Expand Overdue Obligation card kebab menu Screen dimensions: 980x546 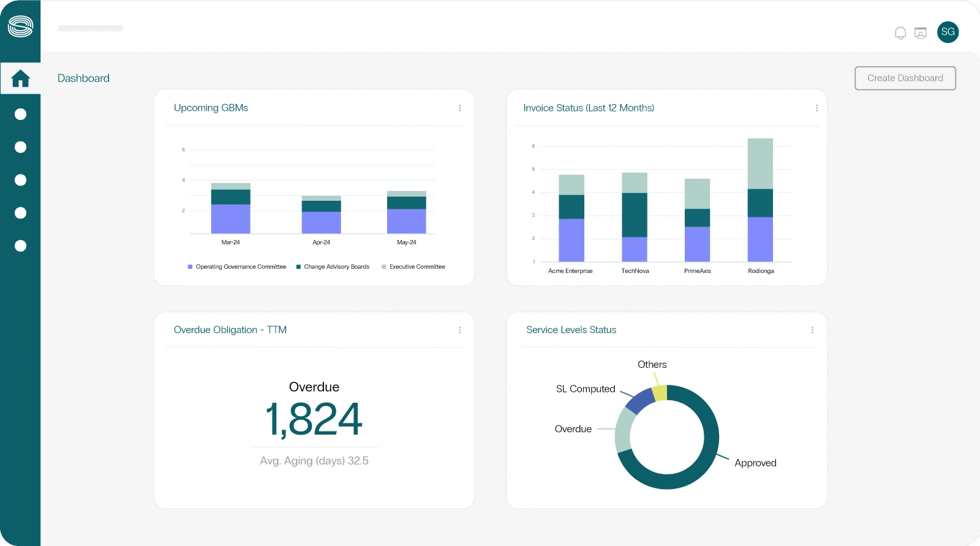459,330
